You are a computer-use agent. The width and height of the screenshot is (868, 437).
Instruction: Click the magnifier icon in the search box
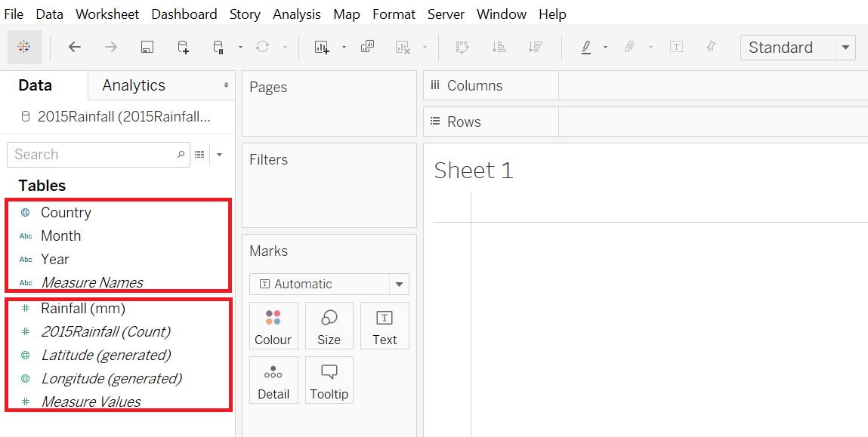click(x=181, y=154)
